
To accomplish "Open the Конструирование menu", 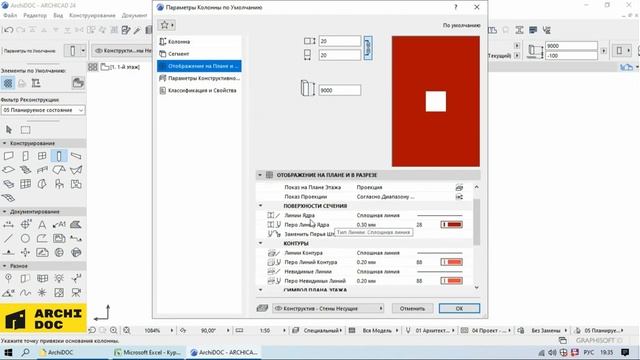I will 92,16.
